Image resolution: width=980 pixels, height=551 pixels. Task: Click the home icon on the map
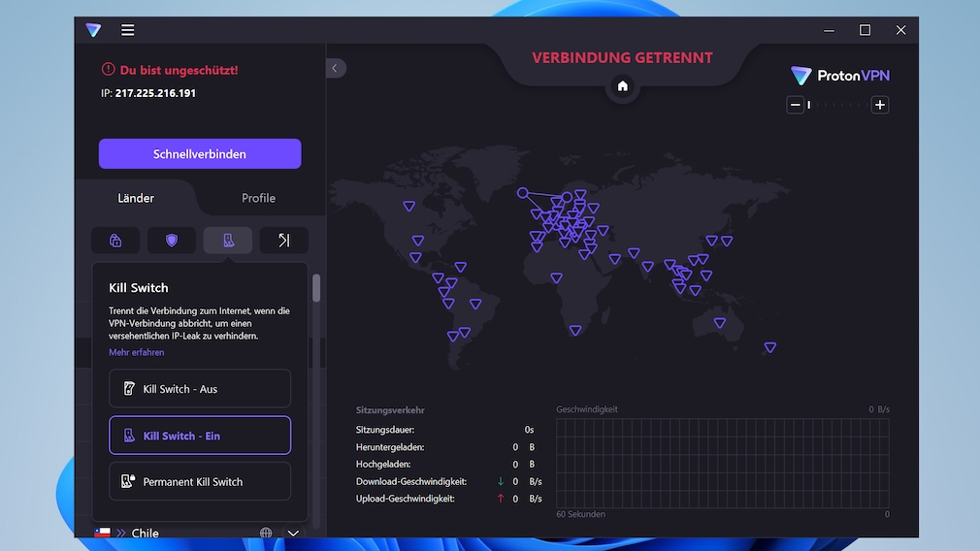point(623,86)
